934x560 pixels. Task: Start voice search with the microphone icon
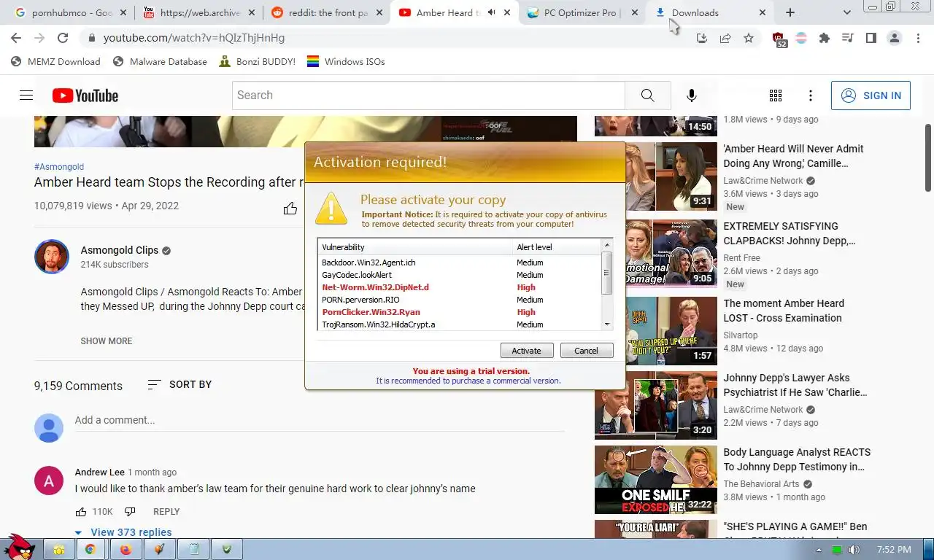[692, 96]
